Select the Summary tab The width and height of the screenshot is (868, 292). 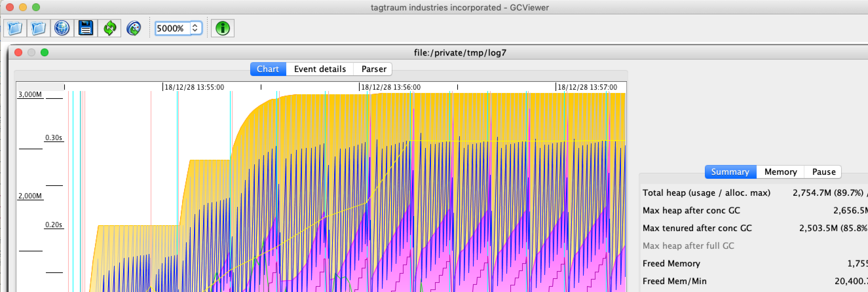pyautogui.click(x=730, y=172)
